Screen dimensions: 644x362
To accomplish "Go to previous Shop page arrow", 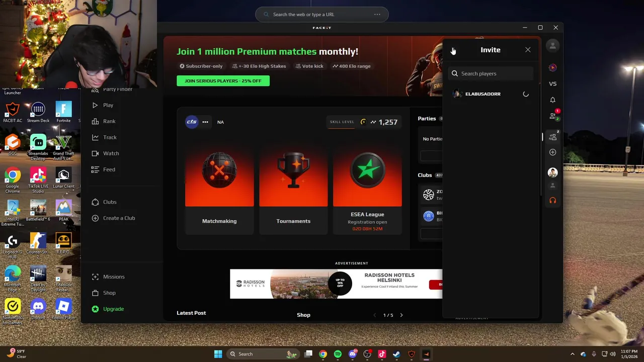I will point(374,315).
